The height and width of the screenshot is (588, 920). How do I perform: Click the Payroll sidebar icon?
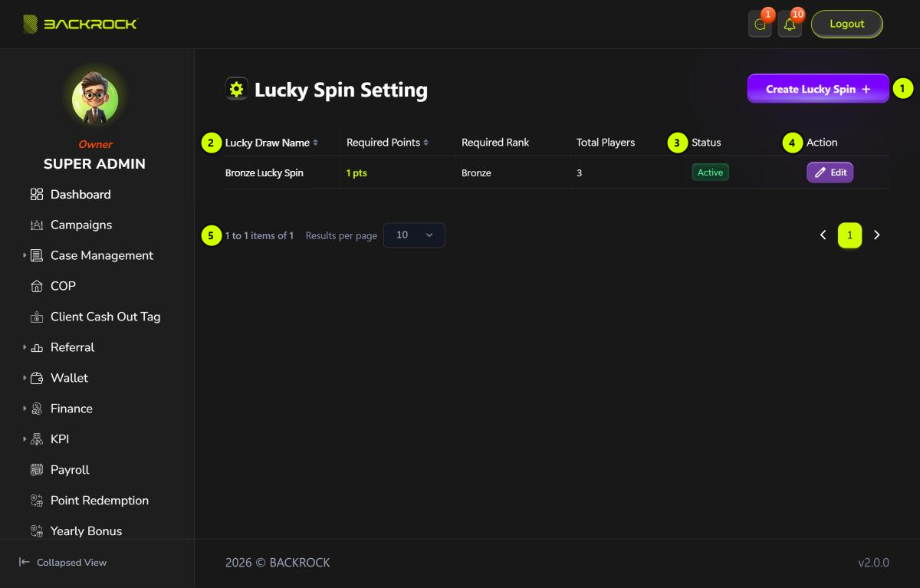point(37,471)
